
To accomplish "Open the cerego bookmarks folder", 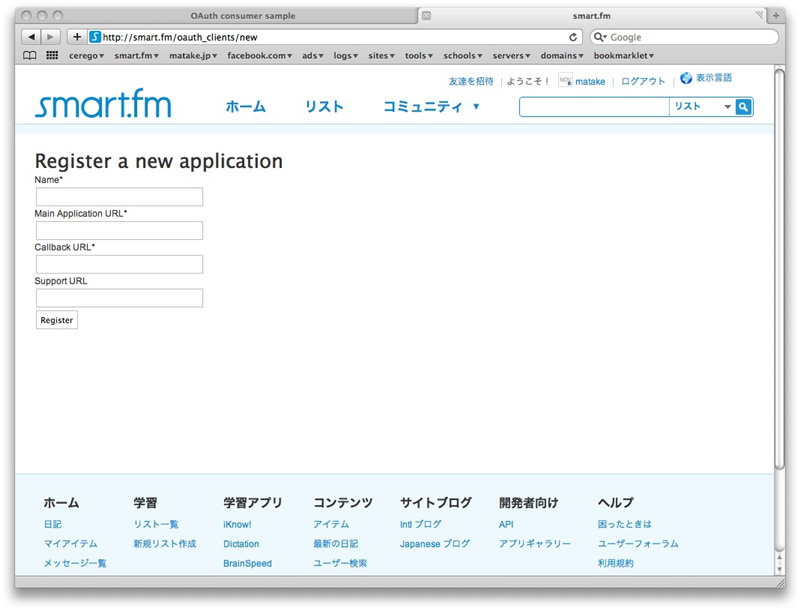I will point(86,56).
